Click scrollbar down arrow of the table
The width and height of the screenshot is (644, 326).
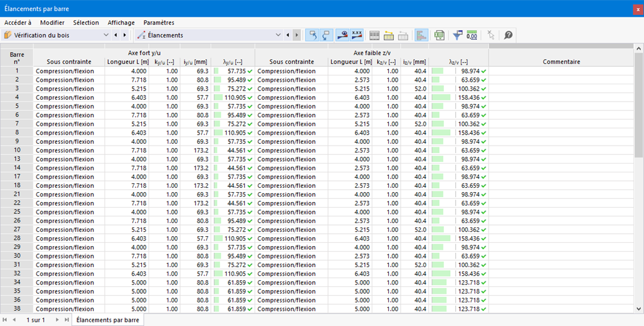[x=638, y=309]
